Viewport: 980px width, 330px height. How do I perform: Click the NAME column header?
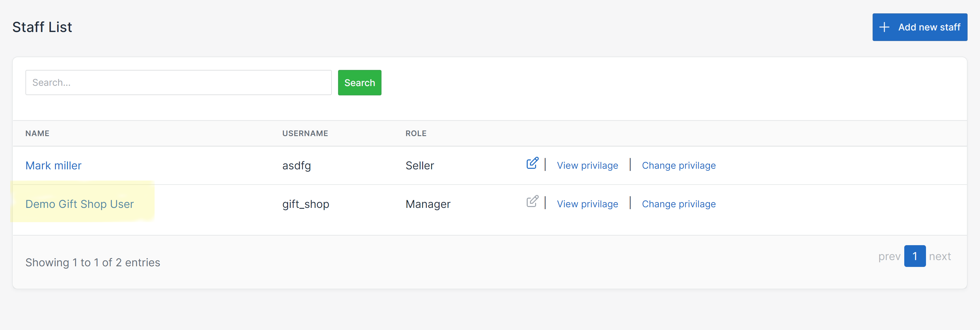point(37,133)
